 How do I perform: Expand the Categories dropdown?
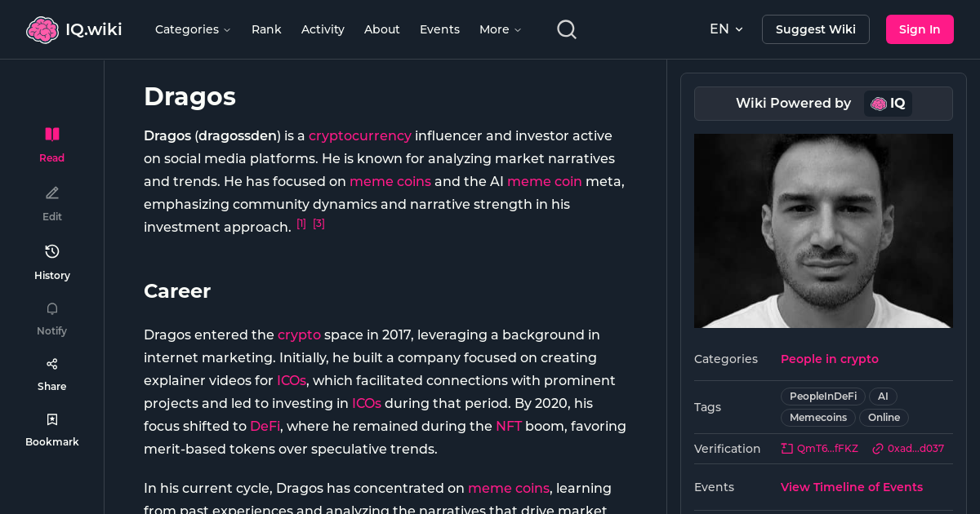(x=193, y=29)
